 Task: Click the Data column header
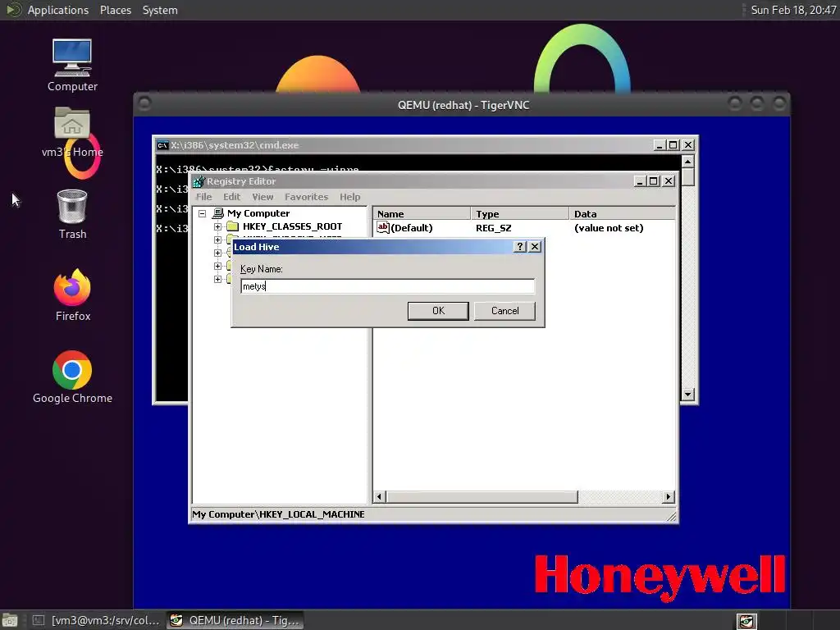pos(622,214)
